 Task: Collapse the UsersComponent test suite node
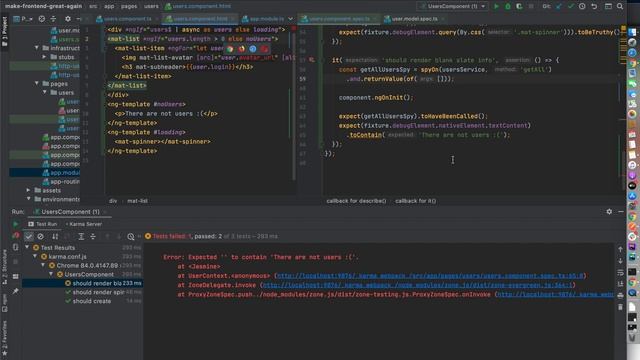click(51, 274)
